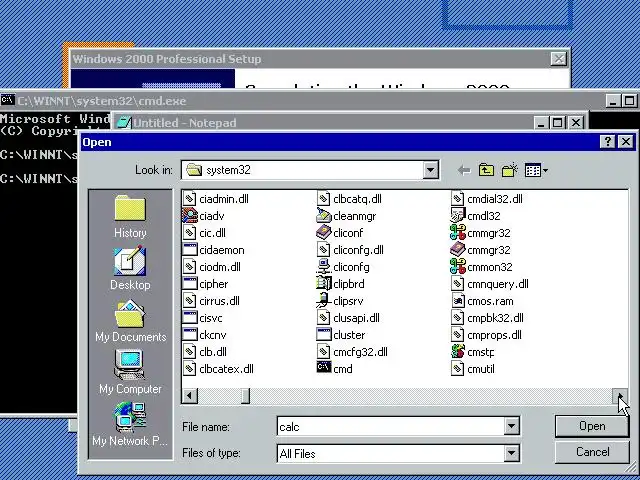Click the right scroll arrow of file list
The image size is (640, 480).
620,396
